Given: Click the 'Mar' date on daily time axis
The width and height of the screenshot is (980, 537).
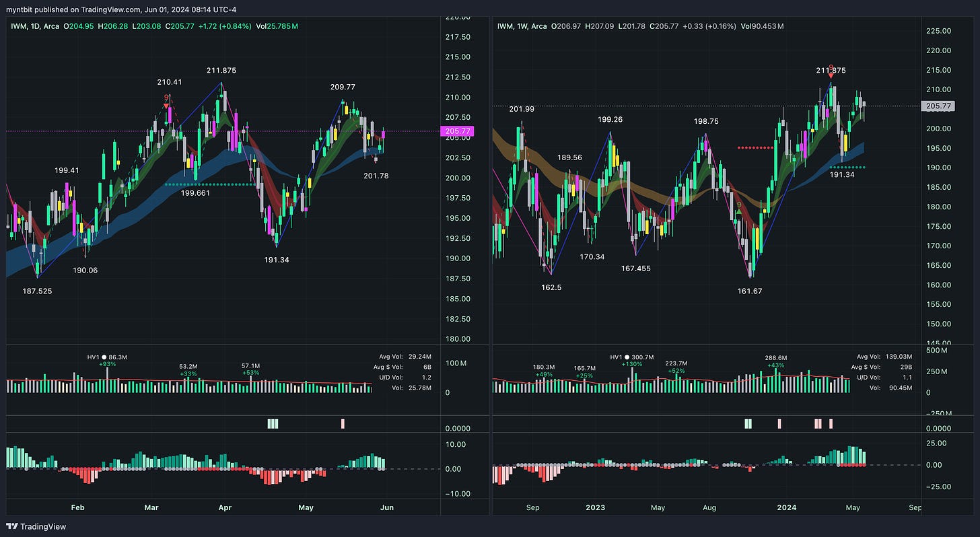Looking at the screenshot, I should 151,508.
